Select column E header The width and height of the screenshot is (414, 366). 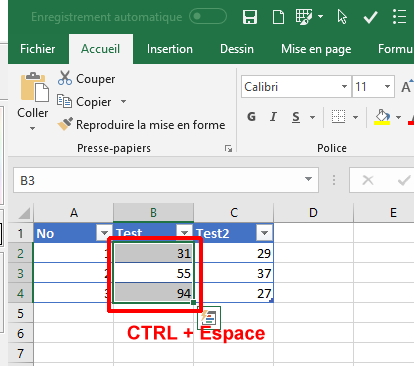coord(384,213)
